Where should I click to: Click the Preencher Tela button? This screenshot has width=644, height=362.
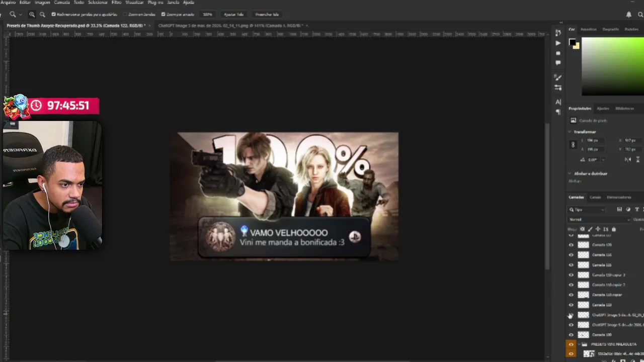tap(267, 15)
